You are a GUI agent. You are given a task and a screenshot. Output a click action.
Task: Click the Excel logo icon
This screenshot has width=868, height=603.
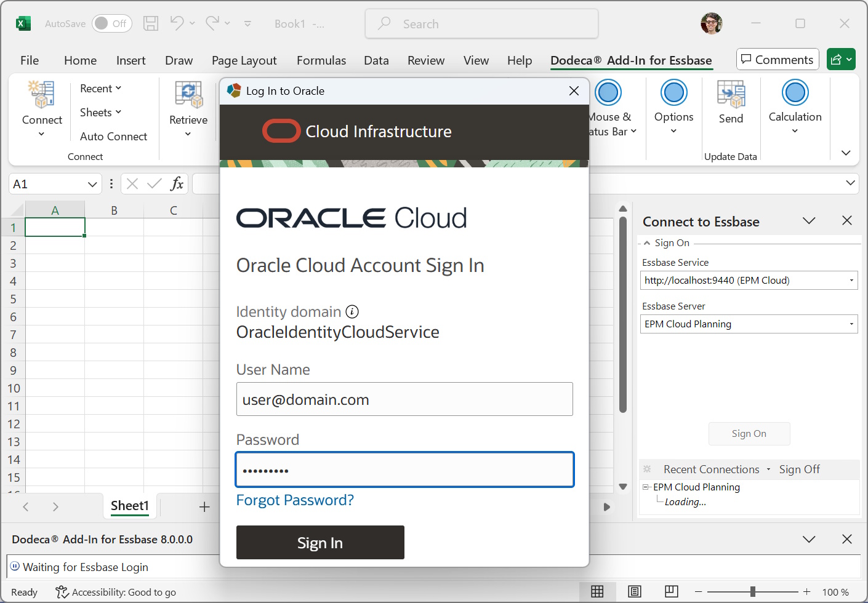point(23,24)
